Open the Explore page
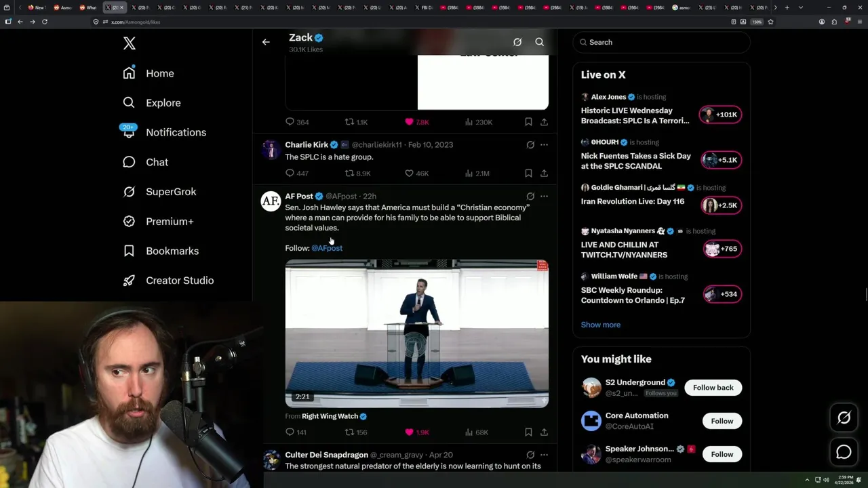 (x=152, y=103)
